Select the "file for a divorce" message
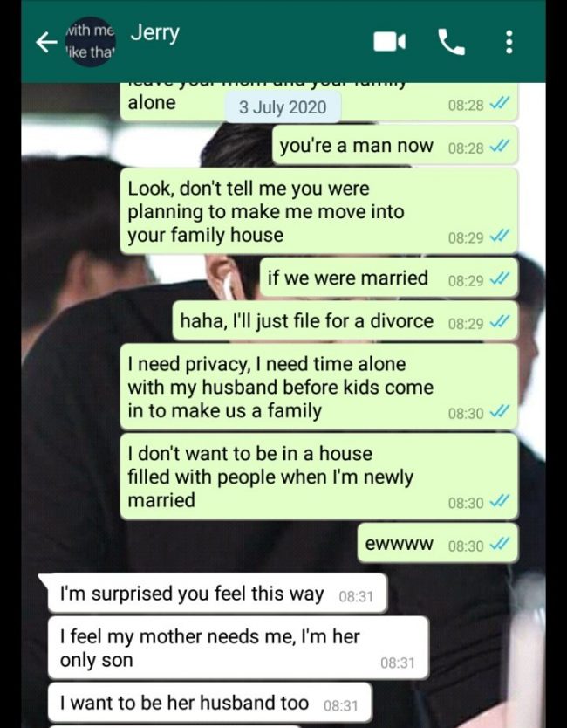 [345, 321]
